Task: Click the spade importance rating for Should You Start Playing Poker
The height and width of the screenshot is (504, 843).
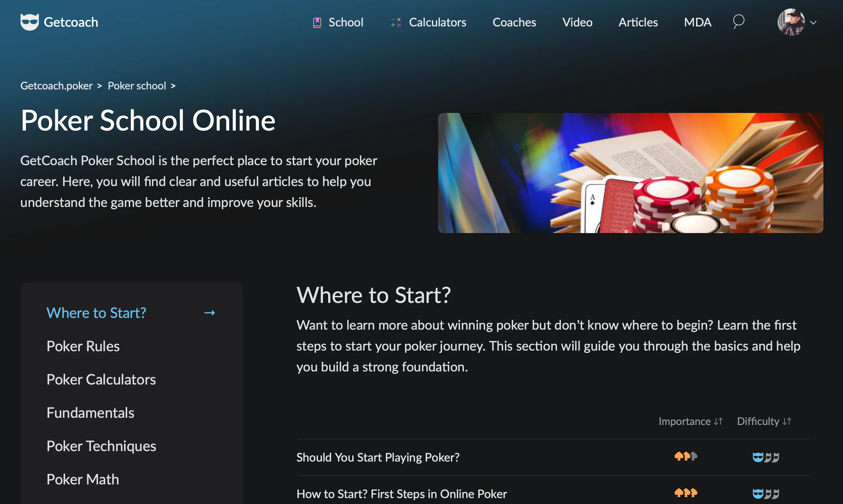Action: pos(686,456)
